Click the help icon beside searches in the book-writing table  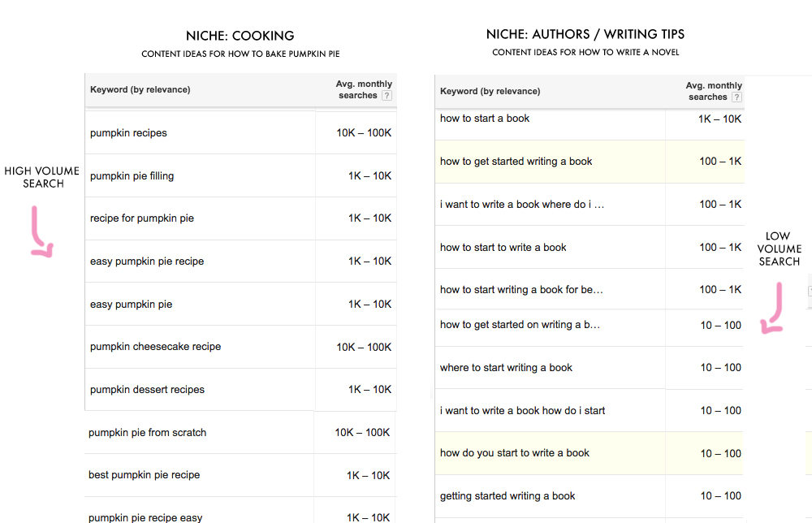tap(737, 97)
